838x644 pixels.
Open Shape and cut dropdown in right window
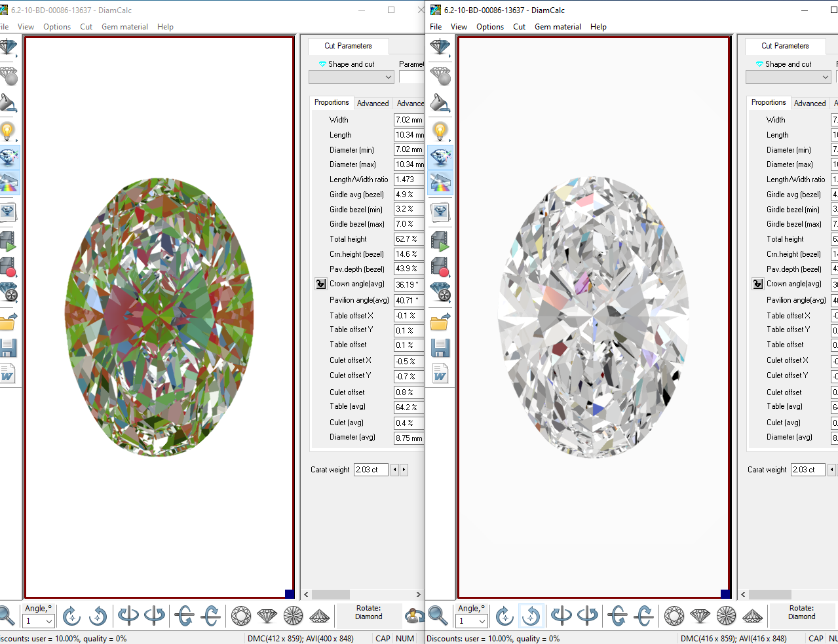click(788, 77)
